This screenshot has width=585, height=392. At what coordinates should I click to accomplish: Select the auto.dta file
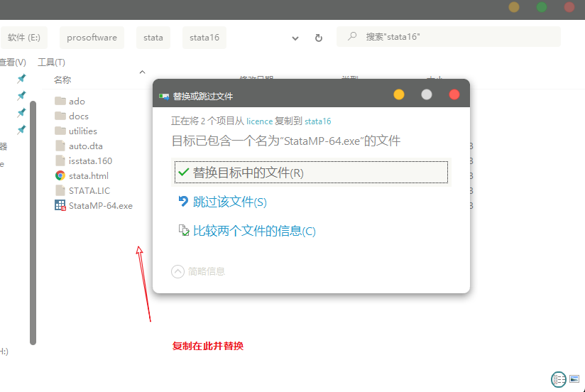pyautogui.click(x=85, y=146)
